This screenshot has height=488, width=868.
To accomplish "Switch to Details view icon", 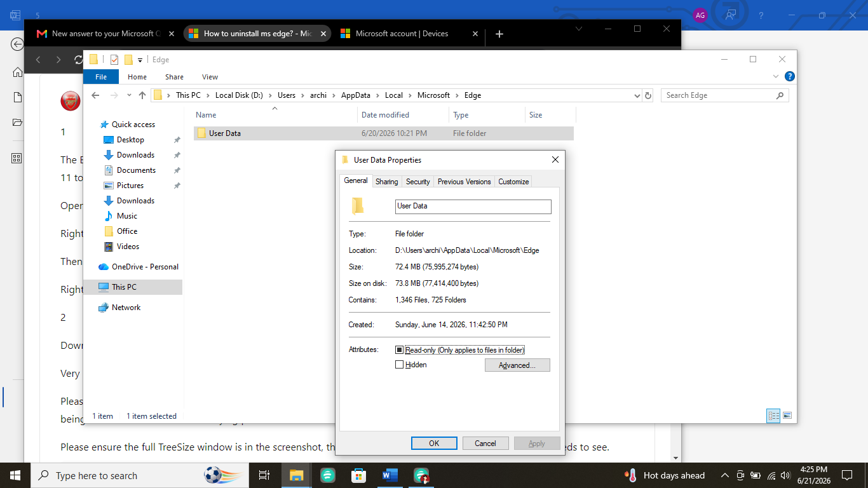I will click(x=773, y=416).
